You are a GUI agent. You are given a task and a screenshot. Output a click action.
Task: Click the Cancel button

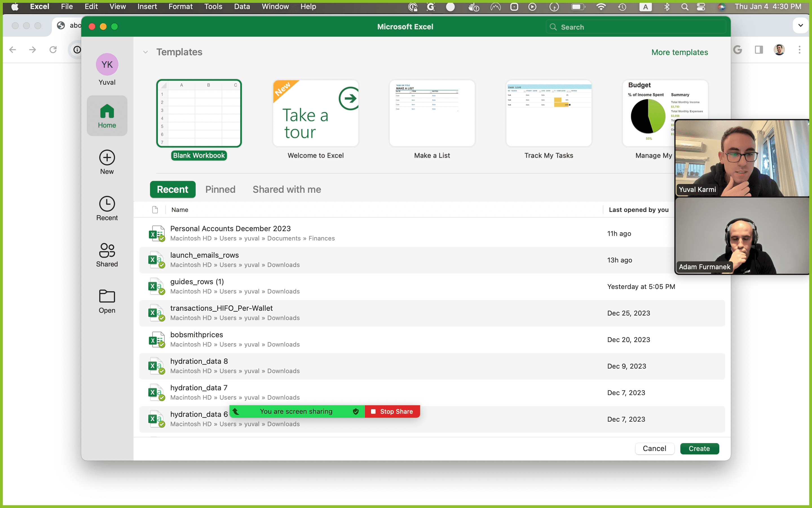654,448
